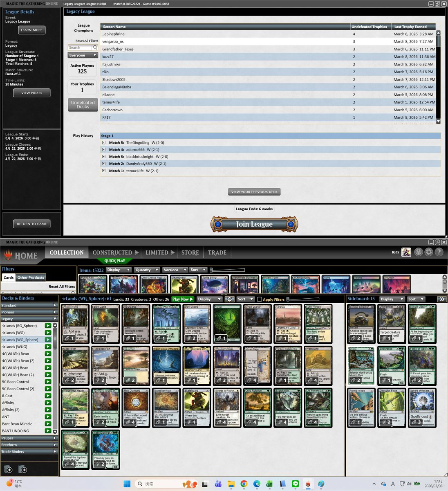Launch play for ANT deck
The height and width of the screenshot is (491, 448).
click(48, 417)
